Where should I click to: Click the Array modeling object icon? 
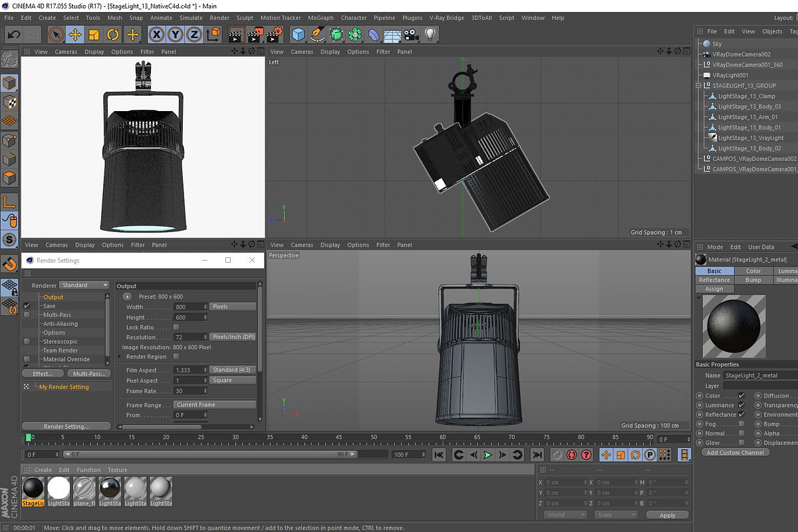coord(356,34)
